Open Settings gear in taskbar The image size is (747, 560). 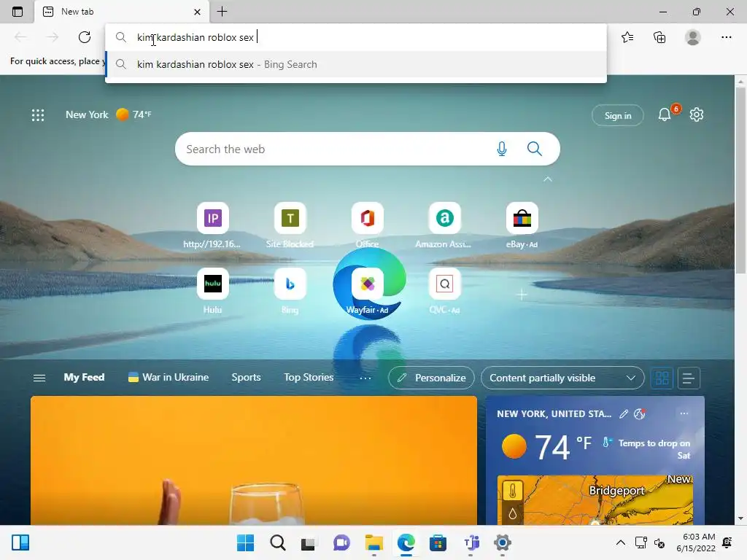pyautogui.click(x=502, y=542)
